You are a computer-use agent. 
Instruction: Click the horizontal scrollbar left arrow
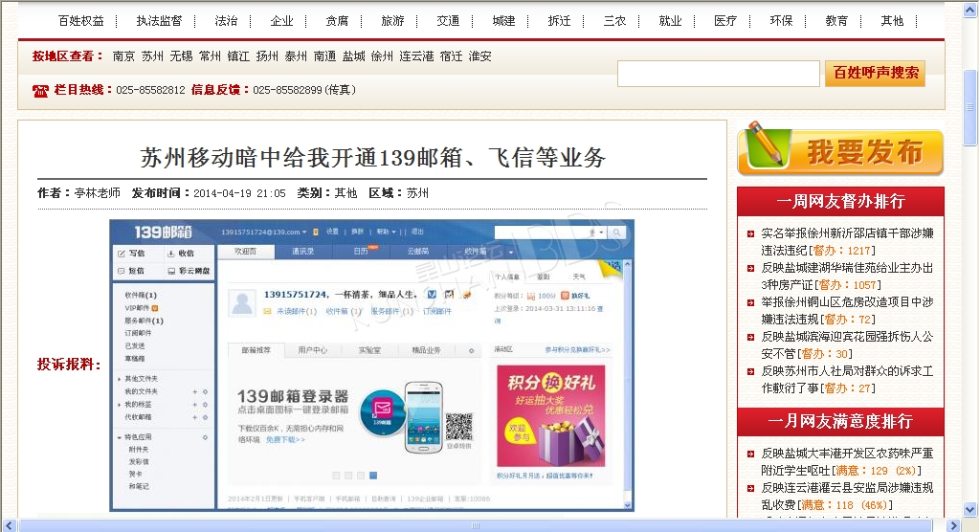point(9,525)
